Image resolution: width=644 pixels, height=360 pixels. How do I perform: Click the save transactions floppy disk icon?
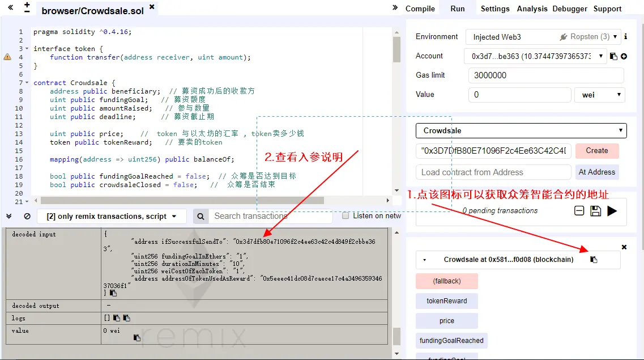coord(595,211)
